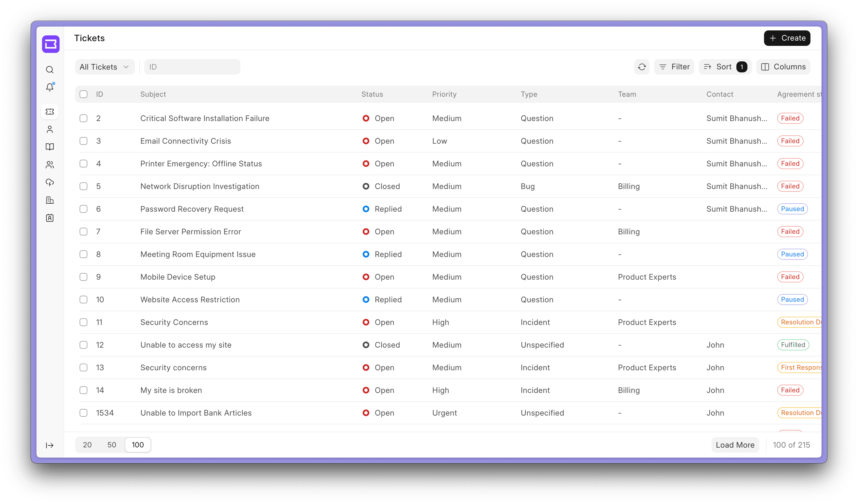Open the Tickets sidebar icon
Image resolution: width=858 pixels, height=504 pixels.
coord(50,112)
